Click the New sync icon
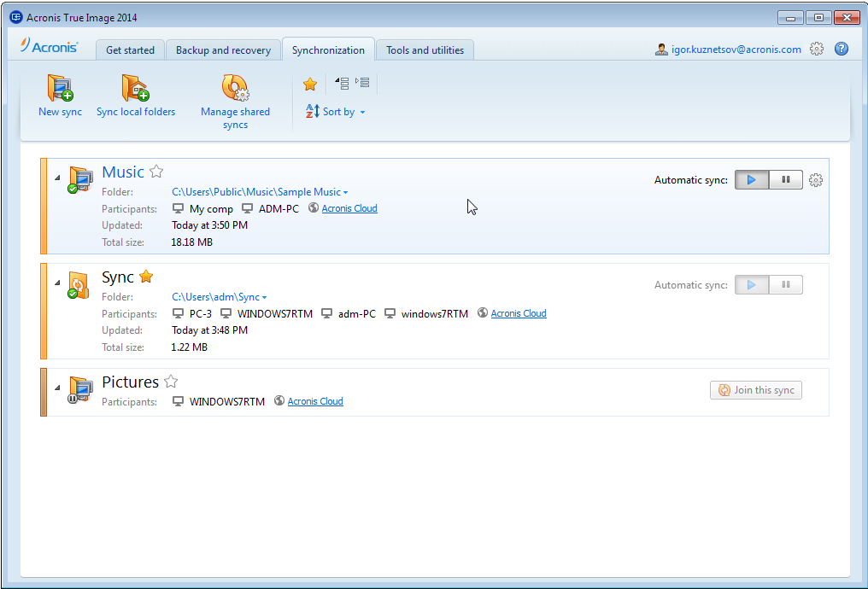868x589 pixels. 60,89
